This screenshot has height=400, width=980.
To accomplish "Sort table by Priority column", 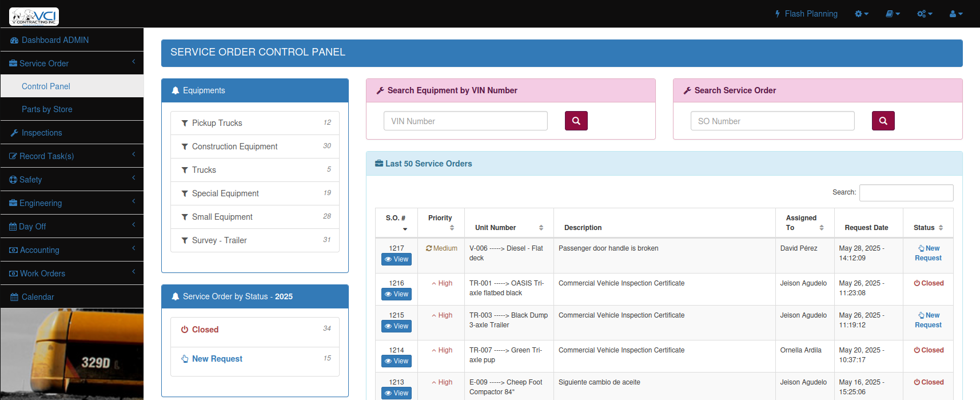I will pos(440,223).
